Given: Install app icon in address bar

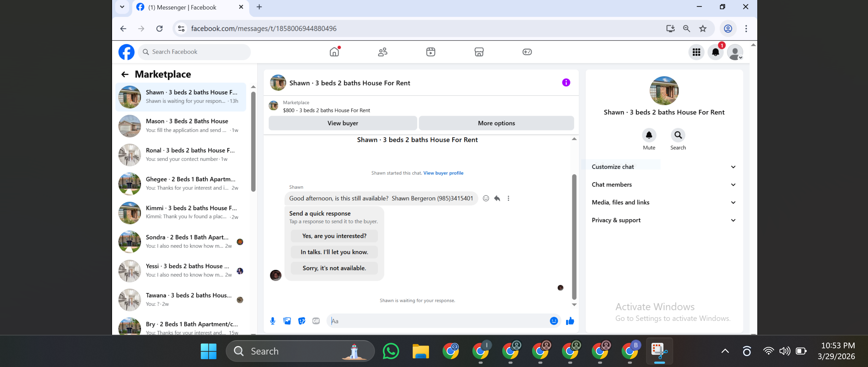Looking at the screenshot, I should click(670, 29).
